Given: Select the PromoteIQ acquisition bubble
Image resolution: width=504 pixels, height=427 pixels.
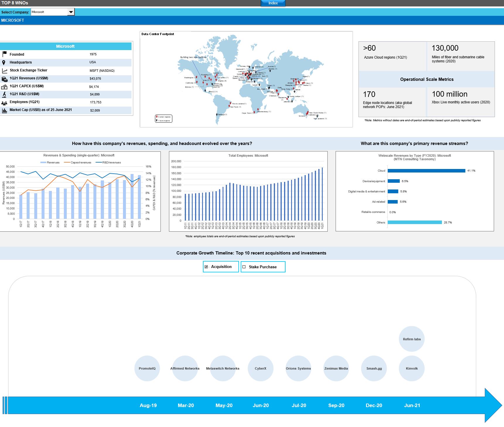Looking at the screenshot, I should click(x=147, y=368).
